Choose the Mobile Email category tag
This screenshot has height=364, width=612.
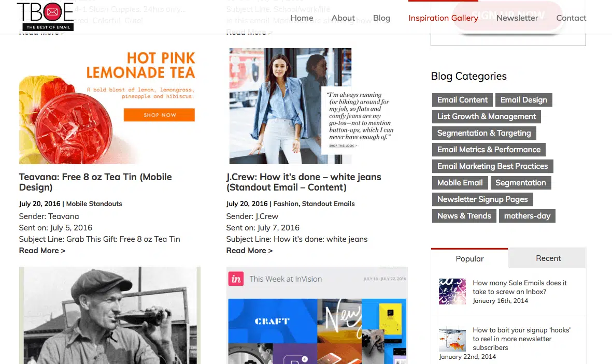click(460, 183)
